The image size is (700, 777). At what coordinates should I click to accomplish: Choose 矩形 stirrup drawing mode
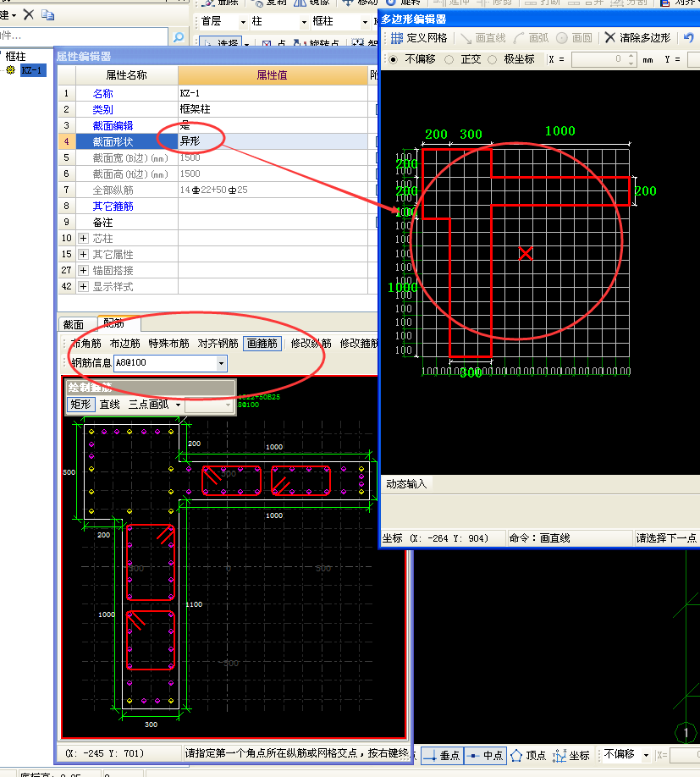[x=80, y=405]
